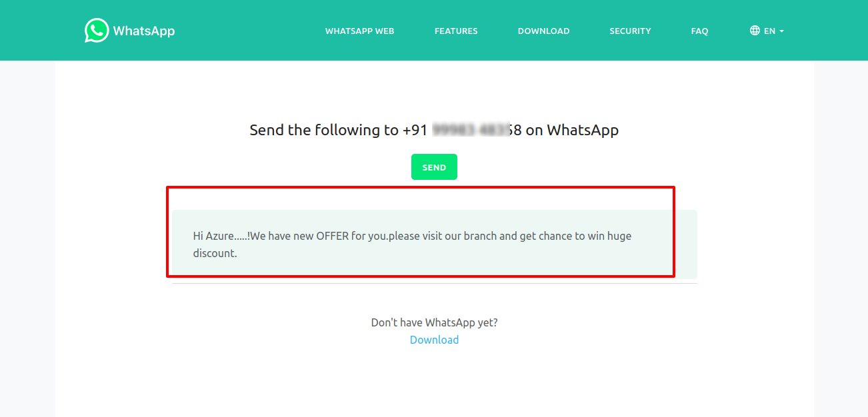Click the globe language icon

pyautogui.click(x=755, y=31)
